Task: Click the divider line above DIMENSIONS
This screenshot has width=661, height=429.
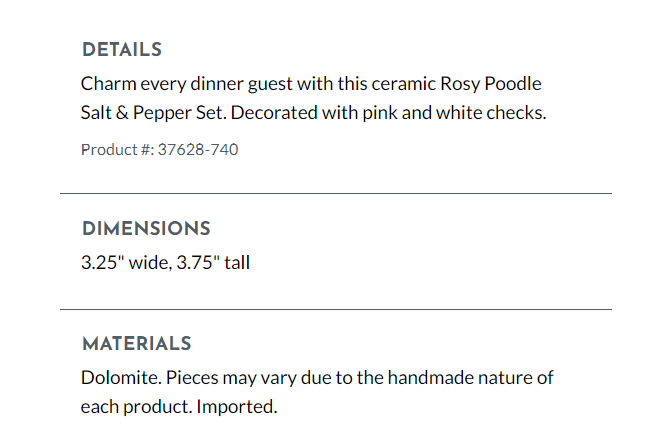Action: (335, 193)
